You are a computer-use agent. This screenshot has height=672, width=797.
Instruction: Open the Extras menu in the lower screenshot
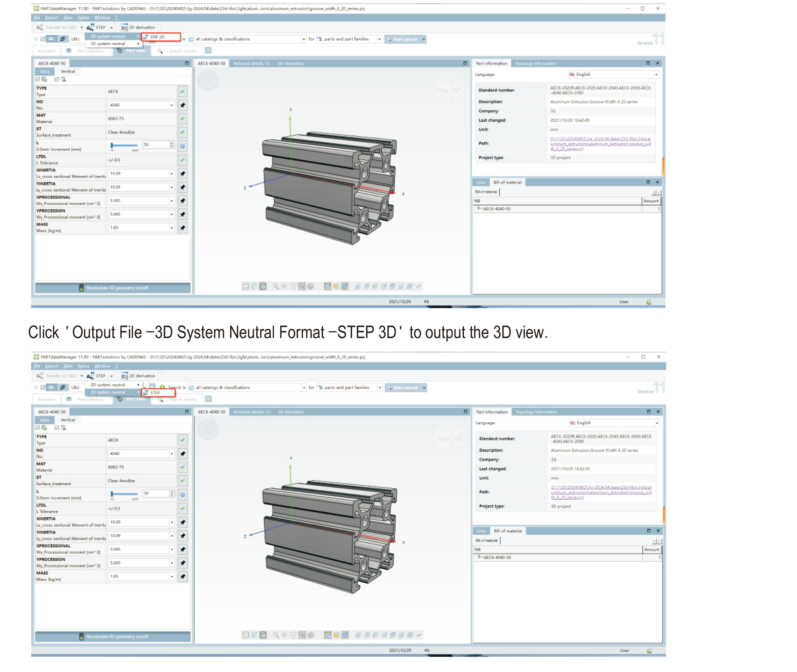coord(83,366)
